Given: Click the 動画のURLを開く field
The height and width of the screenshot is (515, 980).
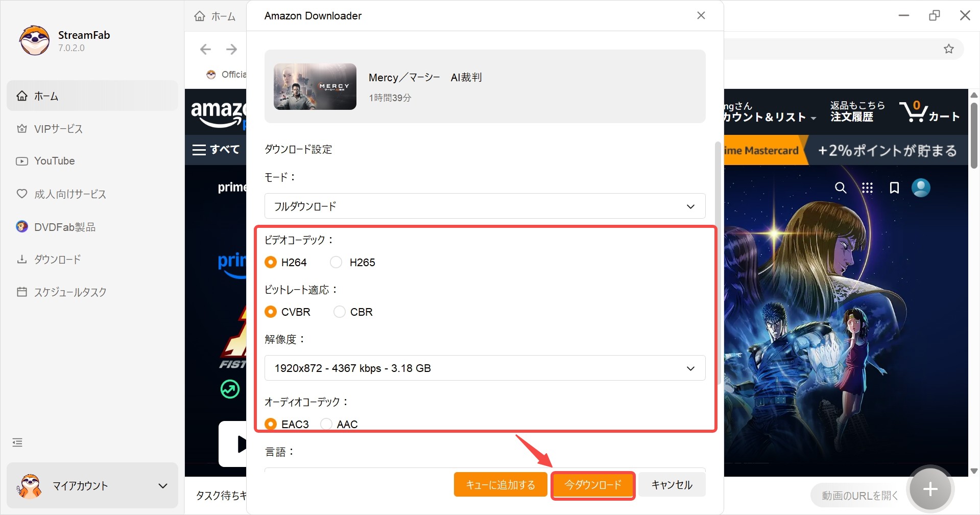Looking at the screenshot, I should pos(859,496).
